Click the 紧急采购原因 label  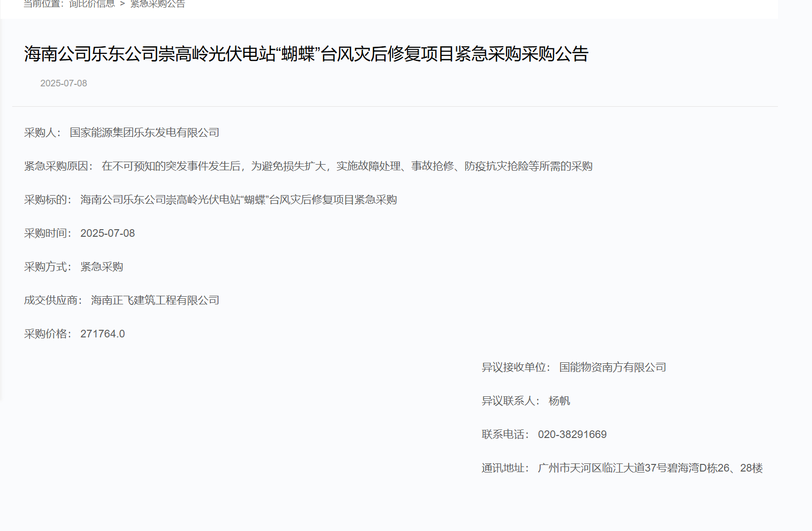(58, 166)
